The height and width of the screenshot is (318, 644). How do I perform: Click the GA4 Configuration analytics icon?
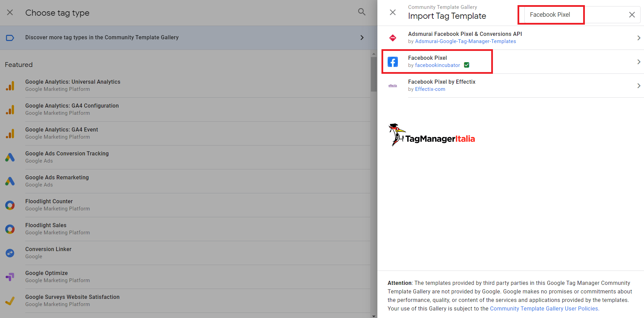pyautogui.click(x=10, y=110)
